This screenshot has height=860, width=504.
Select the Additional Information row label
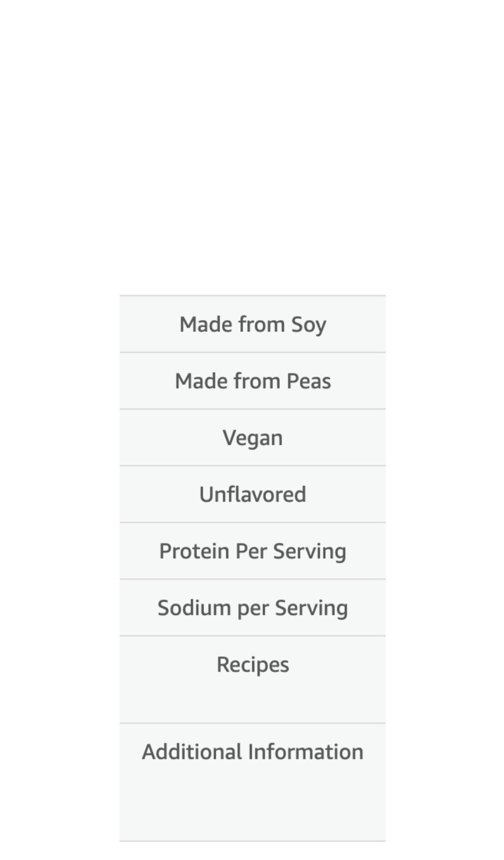coord(253,752)
